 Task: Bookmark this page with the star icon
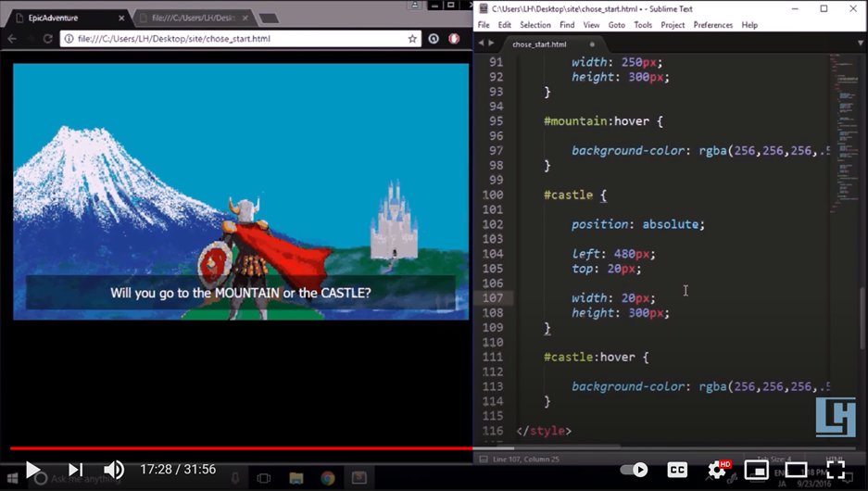point(412,39)
